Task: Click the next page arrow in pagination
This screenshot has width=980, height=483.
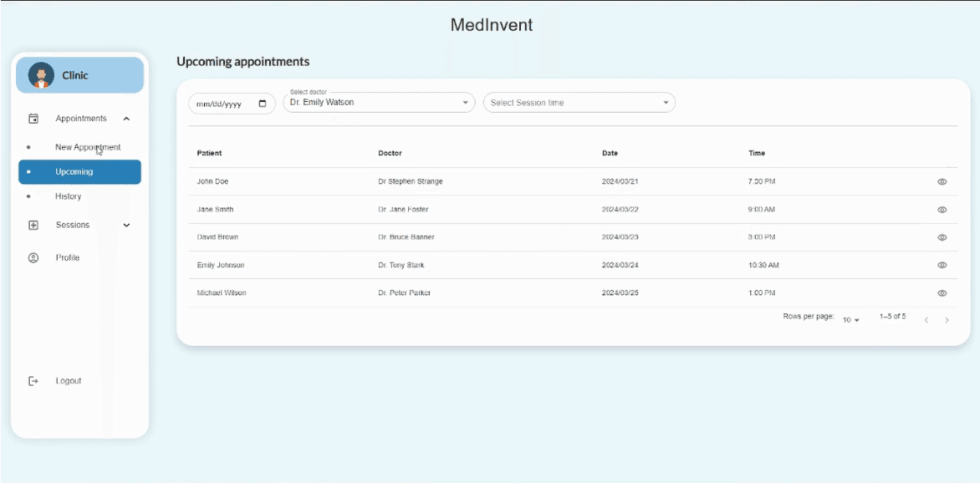Action: [x=947, y=319]
